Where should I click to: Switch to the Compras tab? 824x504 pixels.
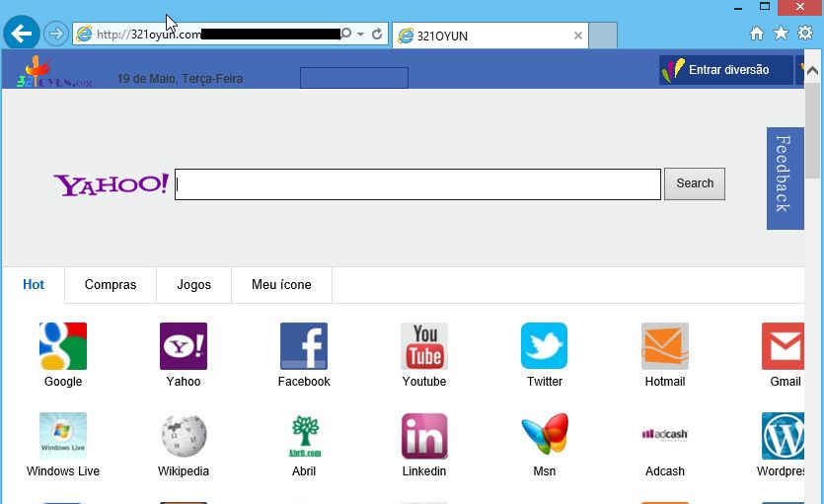(x=111, y=285)
